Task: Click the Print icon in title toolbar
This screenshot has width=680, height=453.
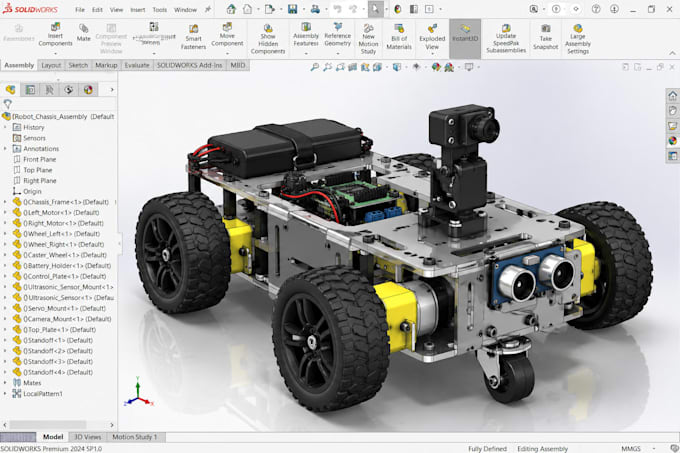Action: [x=315, y=9]
